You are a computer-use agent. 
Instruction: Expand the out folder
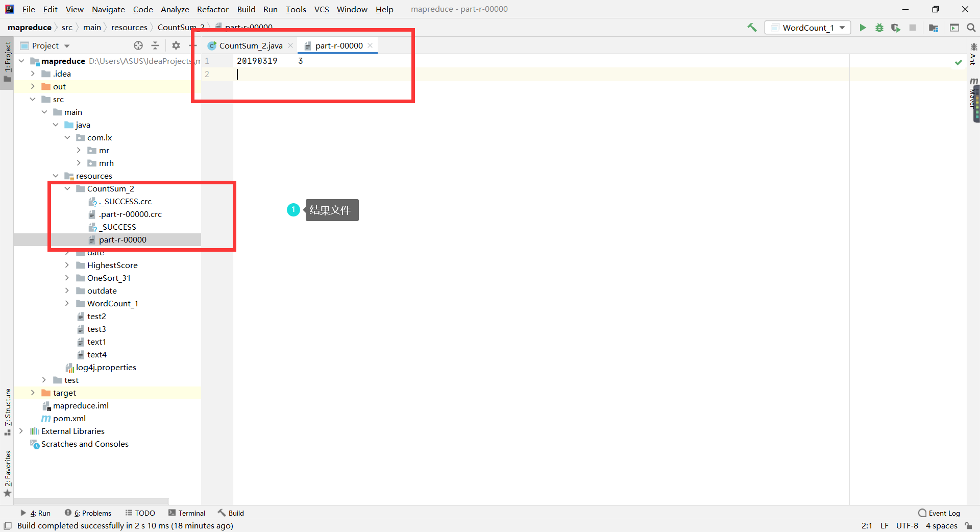(33, 86)
